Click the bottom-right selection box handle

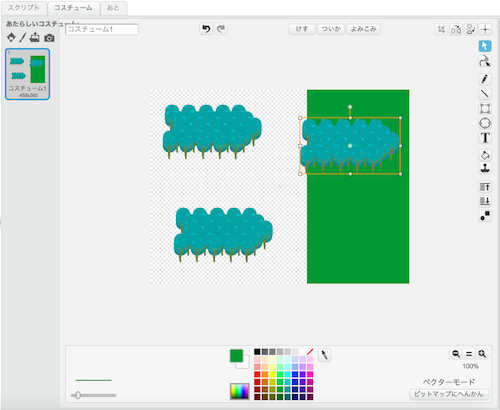coord(400,174)
